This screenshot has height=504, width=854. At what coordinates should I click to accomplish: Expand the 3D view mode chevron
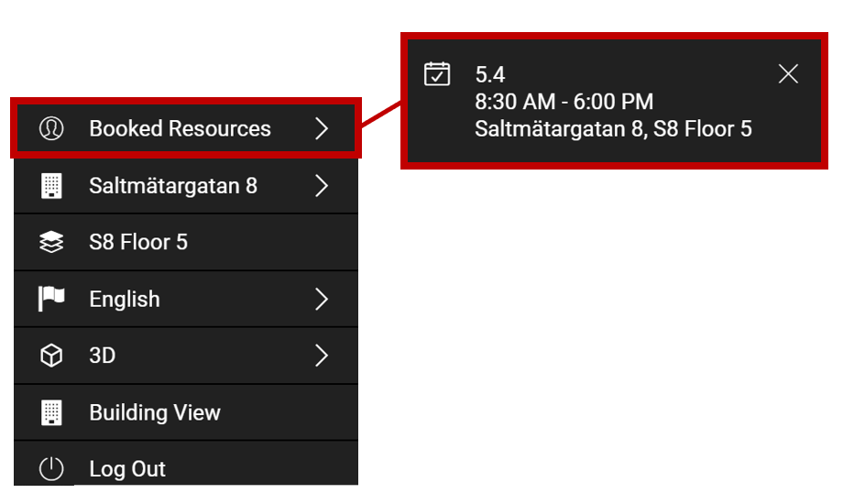click(322, 356)
